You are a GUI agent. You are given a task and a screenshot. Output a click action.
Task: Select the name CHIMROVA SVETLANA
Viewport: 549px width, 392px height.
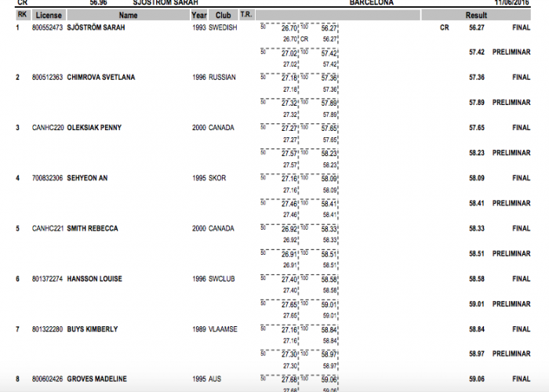tap(101, 77)
